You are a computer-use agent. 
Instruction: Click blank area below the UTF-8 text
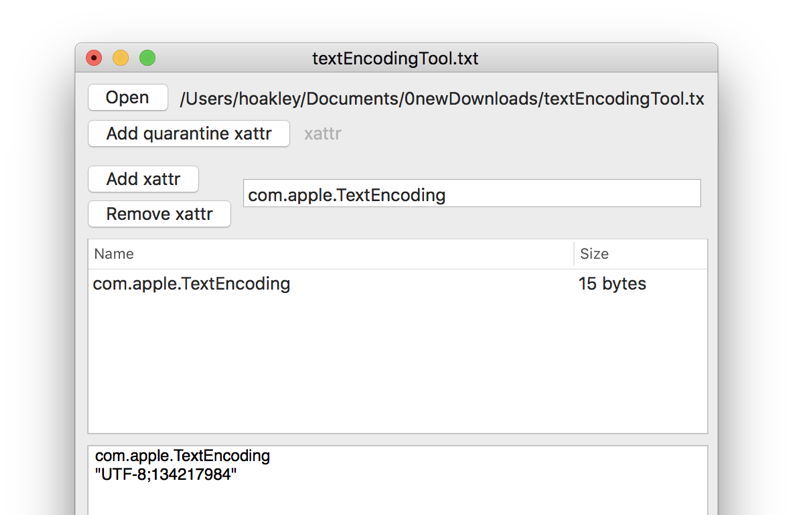click(396, 500)
